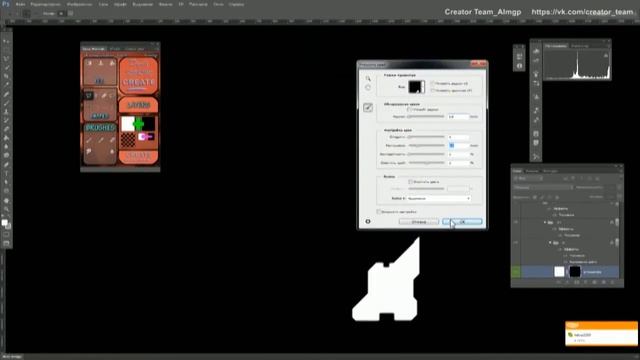This screenshot has width=640, height=360.
Task: Click the Feather slider in Adjust Edge section
Action: coord(427,145)
